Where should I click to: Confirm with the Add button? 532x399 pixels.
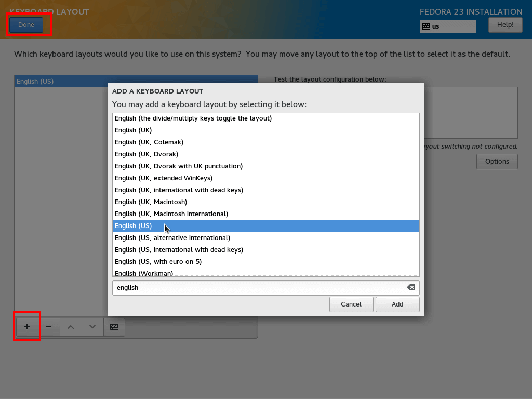point(397,304)
